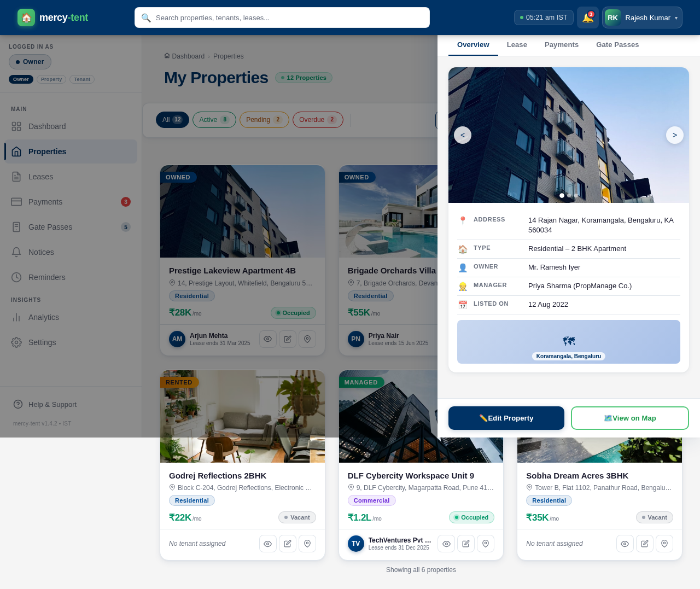Open Help & Support

(52, 404)
